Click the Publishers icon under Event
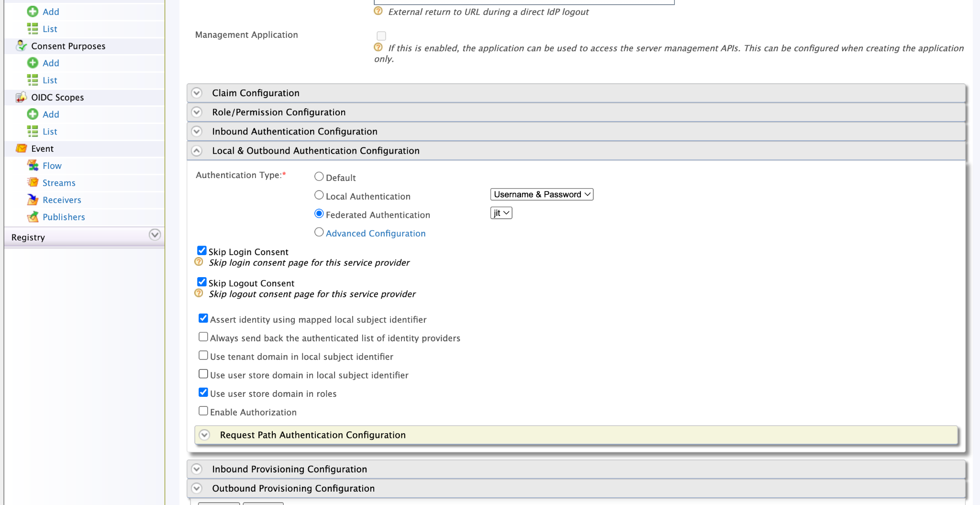Screen dimensions: 980x505 pos(33,217)
